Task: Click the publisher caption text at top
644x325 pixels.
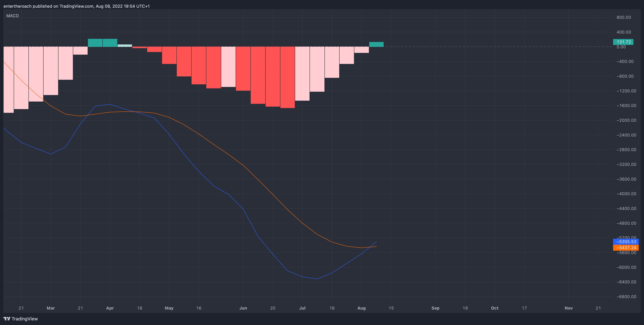Action: tap(77, 6)
